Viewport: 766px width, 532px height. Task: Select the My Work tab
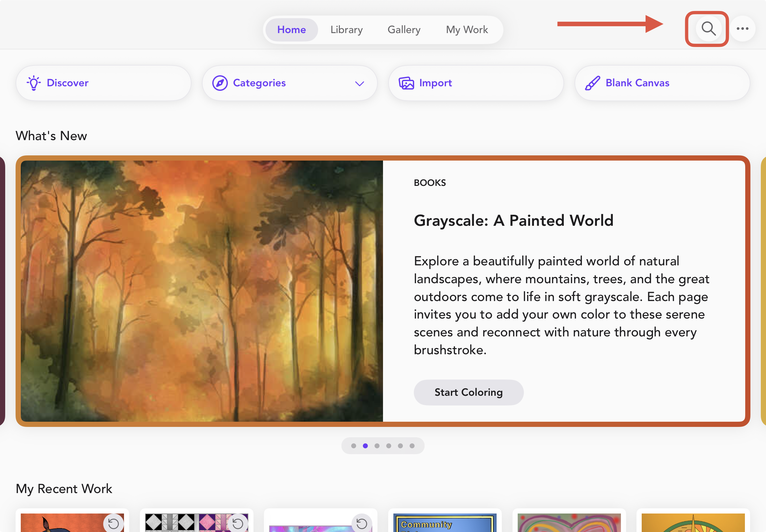pos(467,30)
